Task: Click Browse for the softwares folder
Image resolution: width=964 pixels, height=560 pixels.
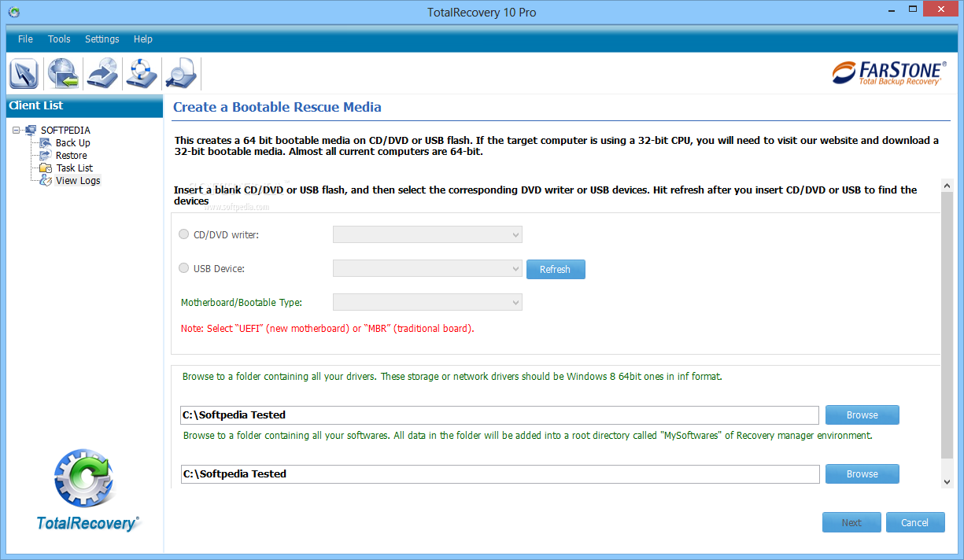Action: coord(862,473)
